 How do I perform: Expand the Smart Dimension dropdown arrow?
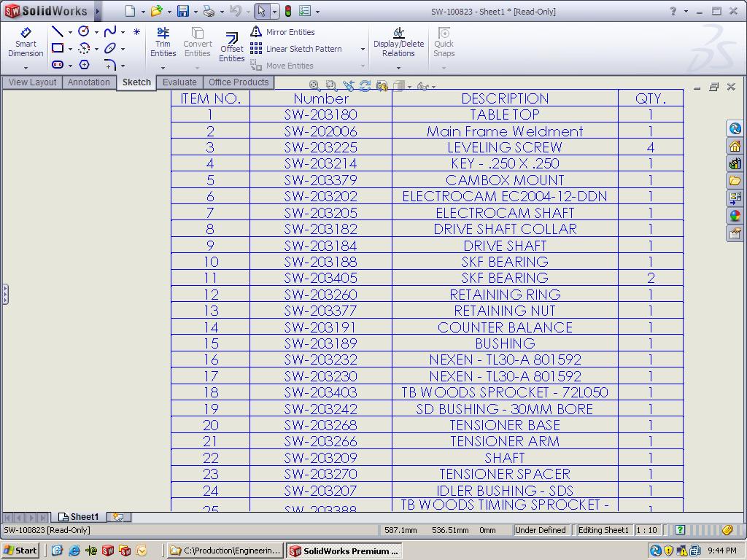click(x=26, y=68)
